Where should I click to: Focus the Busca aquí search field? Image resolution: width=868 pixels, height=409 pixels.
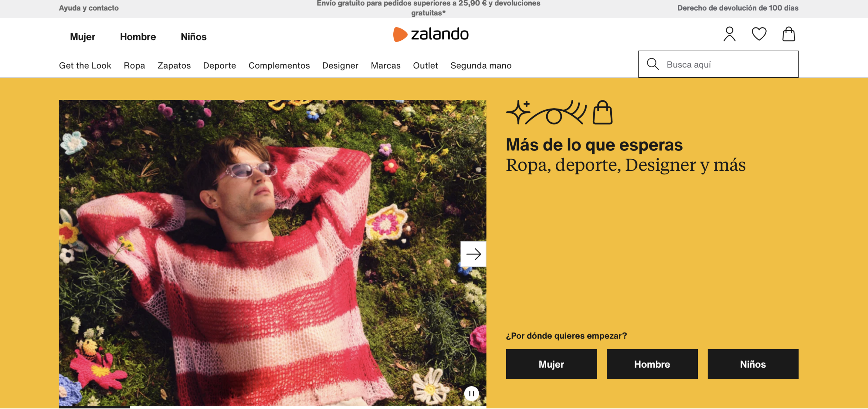click(718, 64)
